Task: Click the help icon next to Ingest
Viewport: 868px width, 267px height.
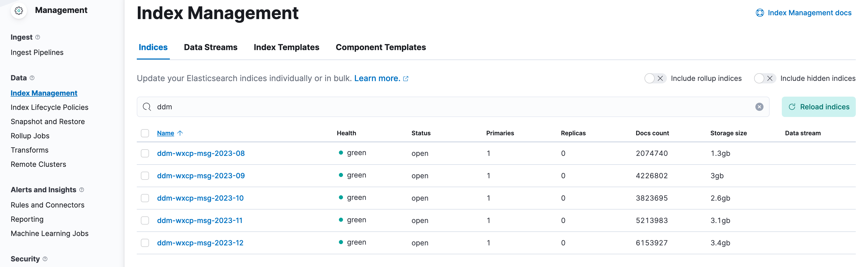Action: click(38, 37)
